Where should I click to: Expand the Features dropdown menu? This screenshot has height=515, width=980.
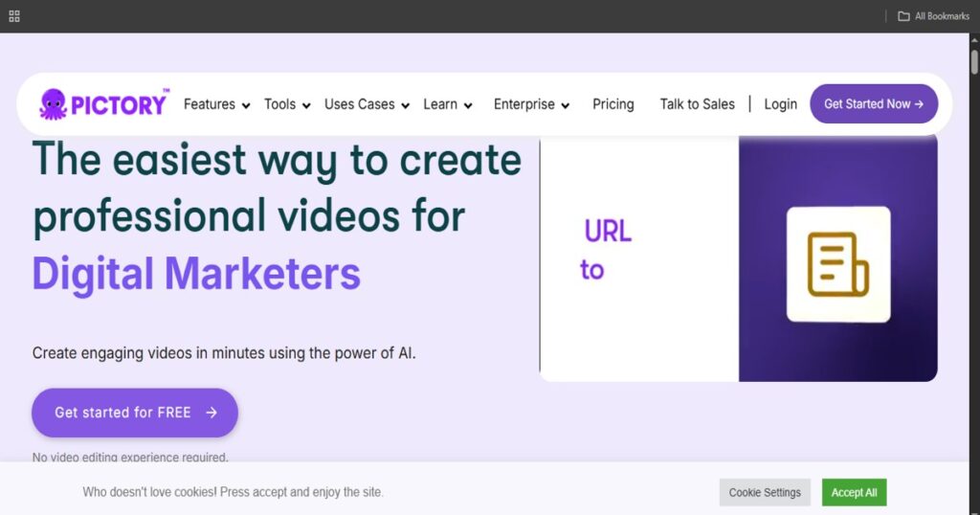click(217, 104)
